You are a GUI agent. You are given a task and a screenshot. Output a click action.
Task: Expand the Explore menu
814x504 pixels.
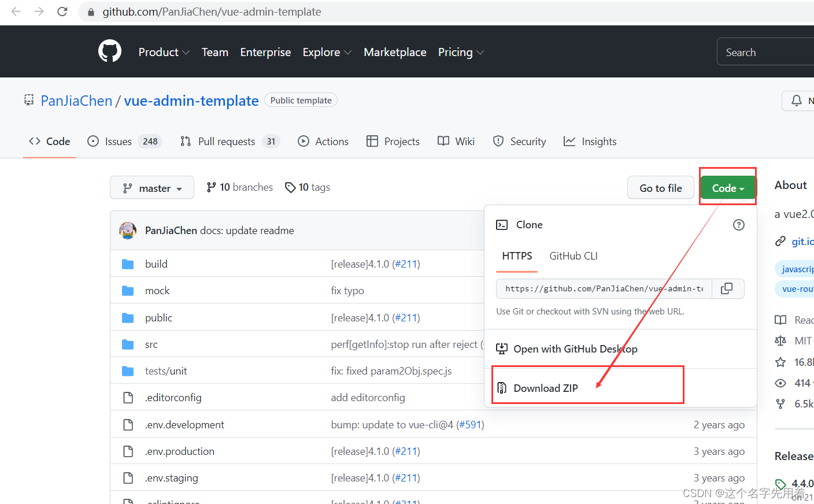coord(327,52)
